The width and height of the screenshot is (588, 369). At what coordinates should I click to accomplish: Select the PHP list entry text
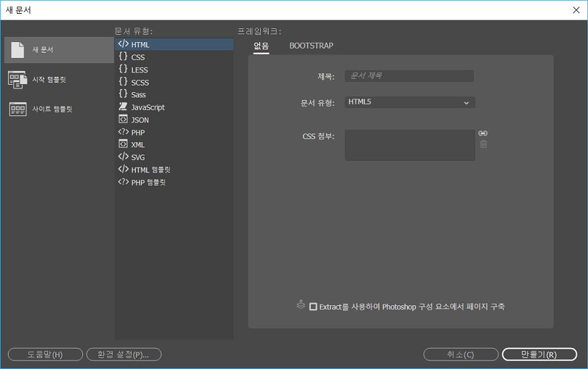tap(138, 133)
